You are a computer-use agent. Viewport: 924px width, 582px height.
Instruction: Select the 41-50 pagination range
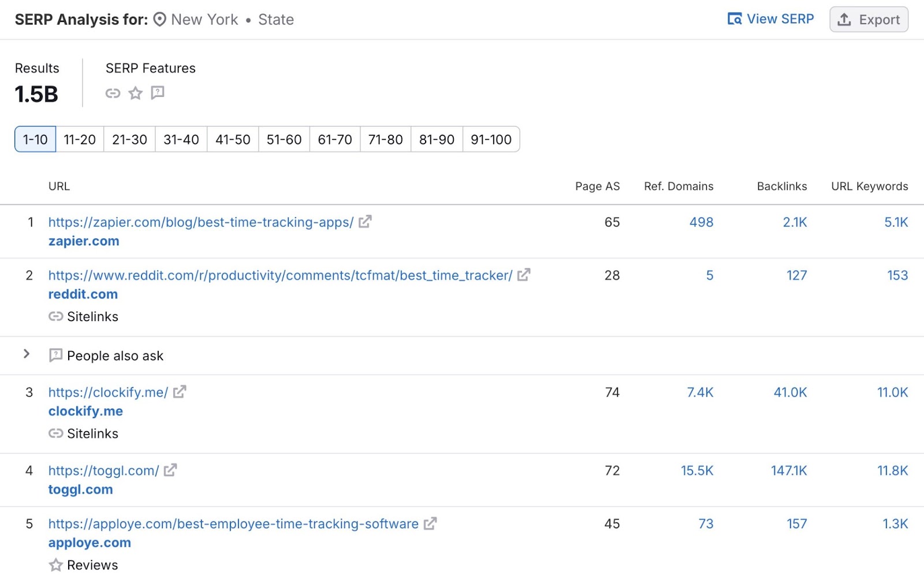(x=232, y=139)
